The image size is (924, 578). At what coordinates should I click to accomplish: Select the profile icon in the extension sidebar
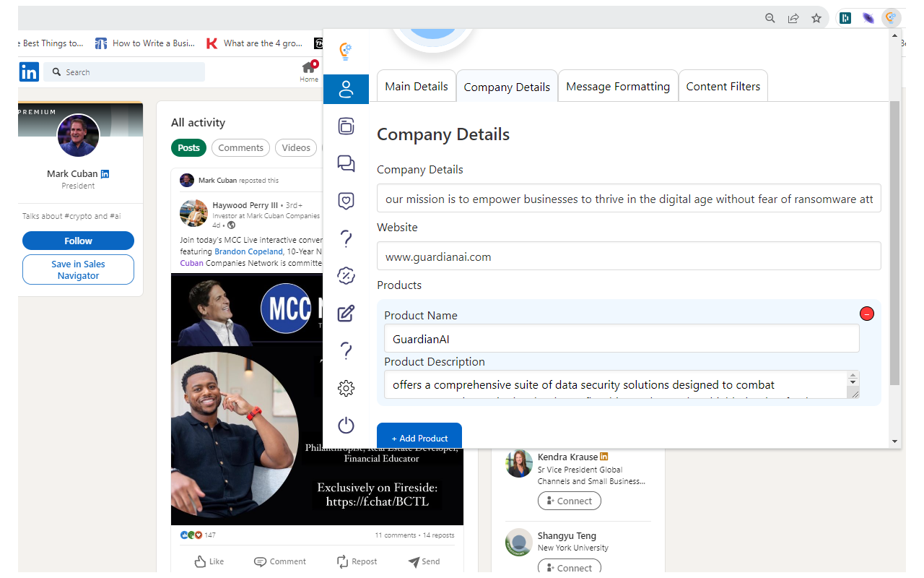pyautogui.click(x=346, y=89)
